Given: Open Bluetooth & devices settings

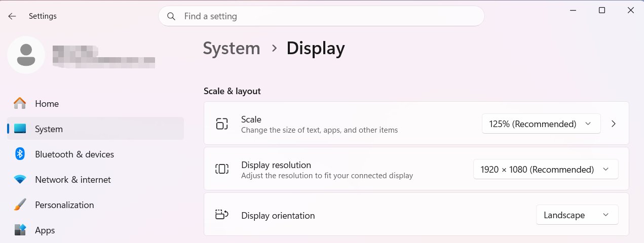Looking at the screenshot, I should click(x=95, y=154).
